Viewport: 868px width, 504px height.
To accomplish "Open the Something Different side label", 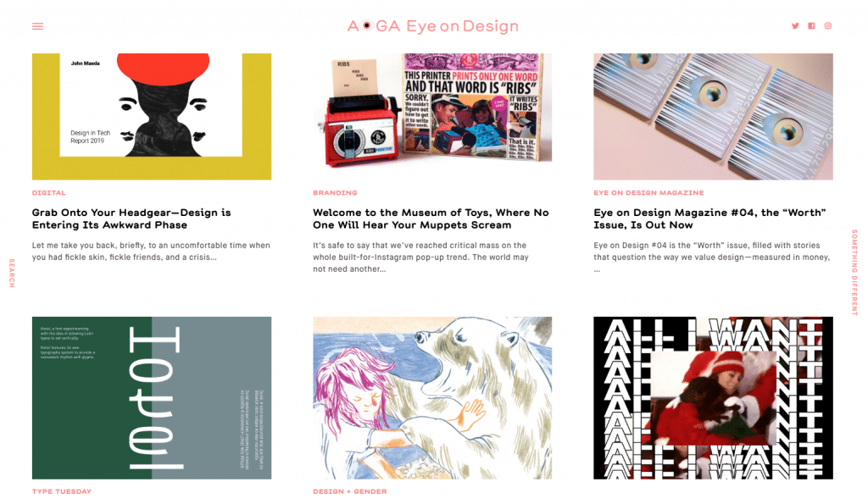I will tap(854, 272).
